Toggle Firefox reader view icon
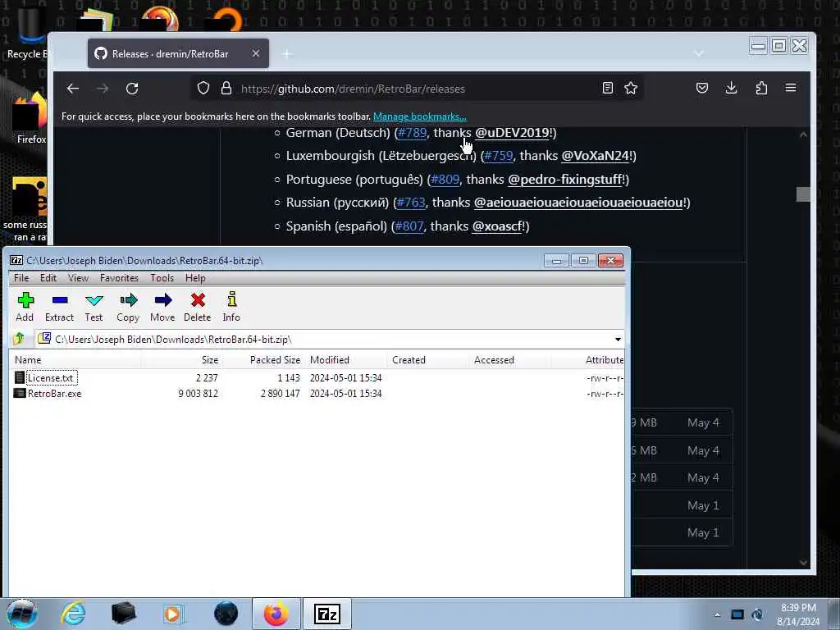This screenshot has width=840, height=630. [608, 88]
